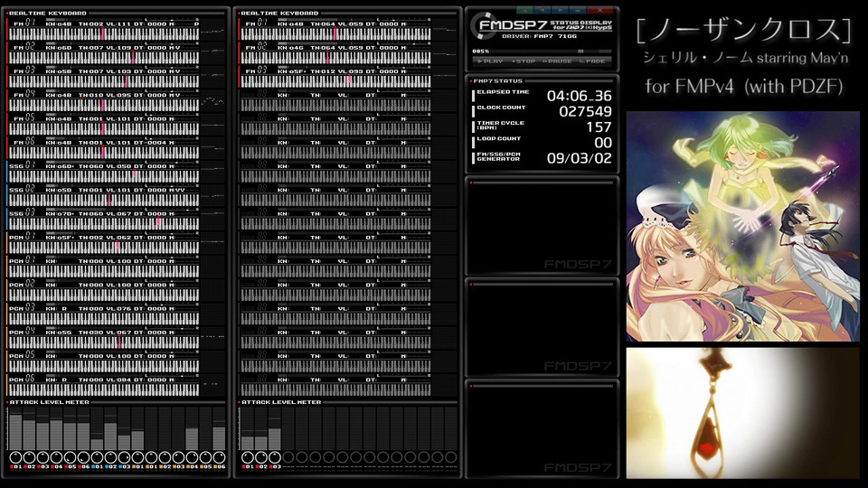Click blue SSG 02 knob in left meter
Screen dimensions: 868x488
(x=110, y=457)
